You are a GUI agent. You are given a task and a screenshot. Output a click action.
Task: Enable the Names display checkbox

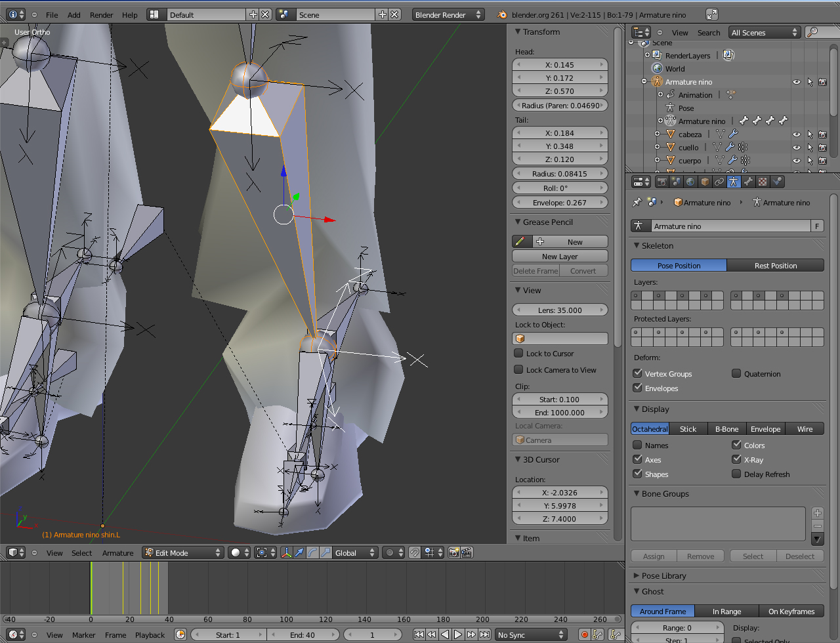click(x=638, y=445)
